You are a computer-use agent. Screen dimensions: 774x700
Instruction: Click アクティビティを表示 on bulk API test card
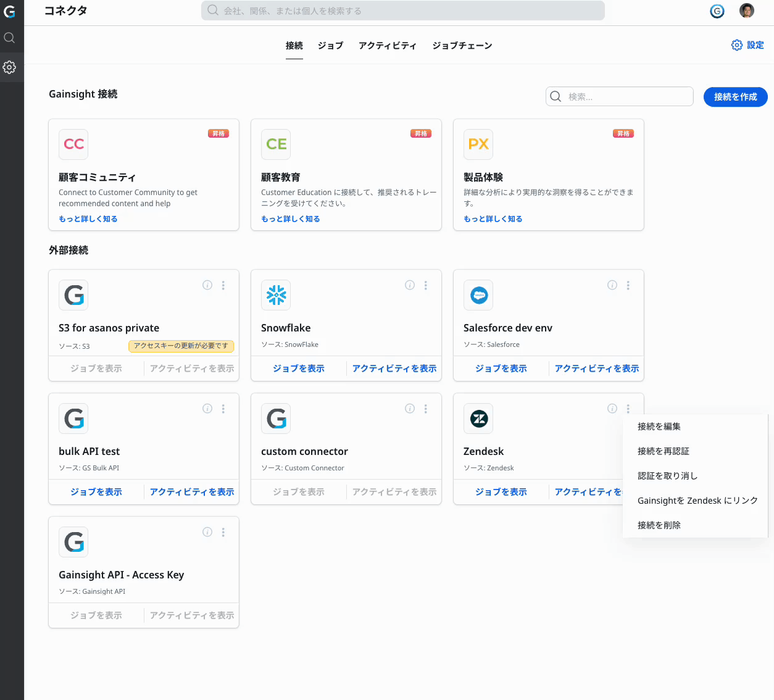[x=192, y=492]
